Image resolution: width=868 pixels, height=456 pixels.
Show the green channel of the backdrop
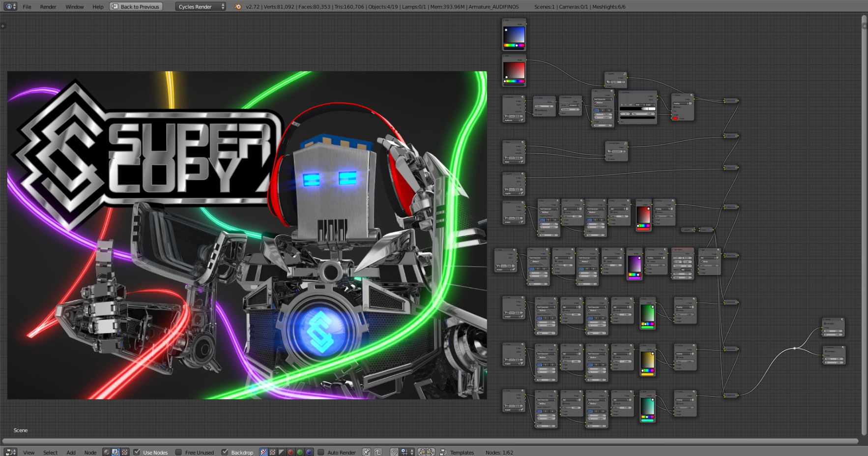point(300,452)
